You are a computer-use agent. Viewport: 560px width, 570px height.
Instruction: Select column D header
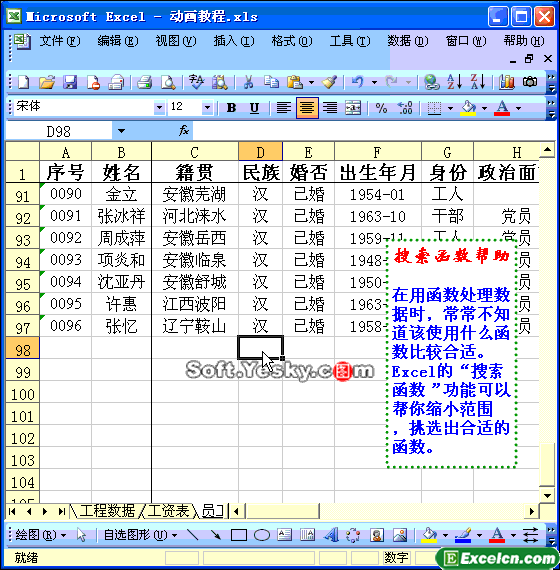click(260, 152)
